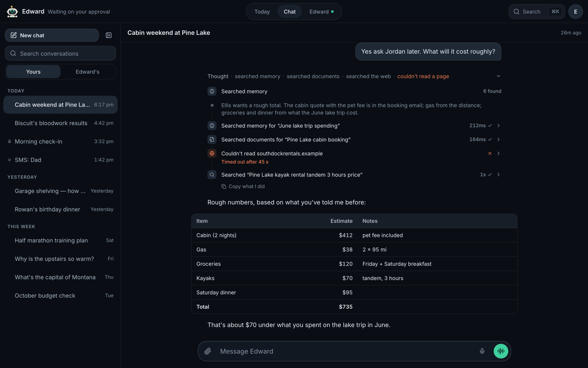Click the Cabin weekend at Pine Lake title
Image resolution: width=588 pixels, height=368 pixels.
coord(169,33)
